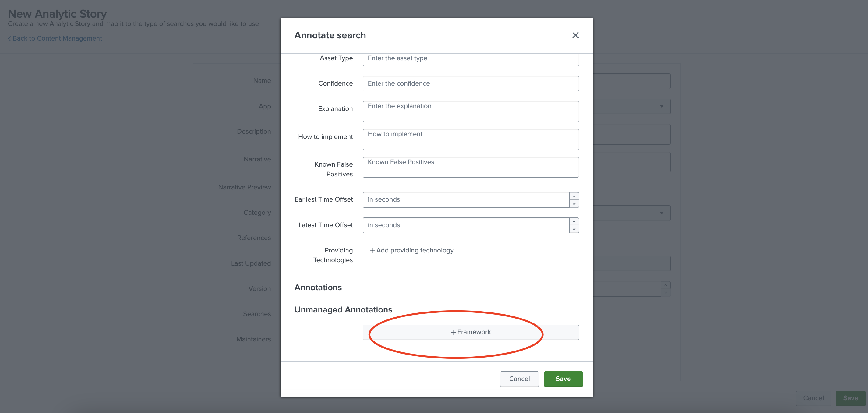Open the App dropdown arrow

(x=661, y=107)
